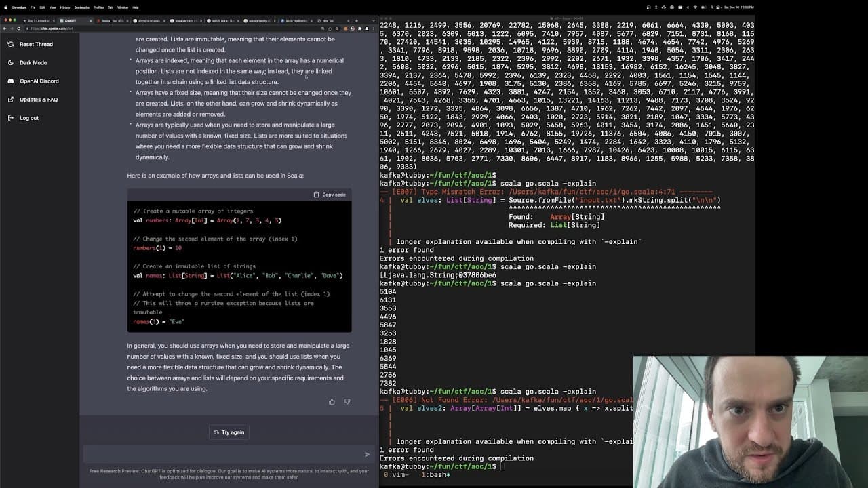
Task: Open the Wi-Fi status menu bar icon
Action: click(695, 7)
